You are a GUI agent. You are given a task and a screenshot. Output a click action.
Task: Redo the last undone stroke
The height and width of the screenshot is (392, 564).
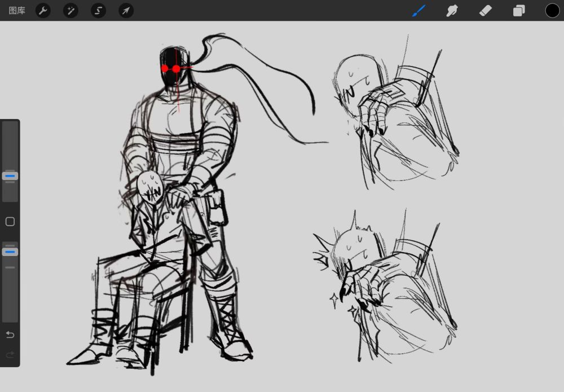[10, 355]
